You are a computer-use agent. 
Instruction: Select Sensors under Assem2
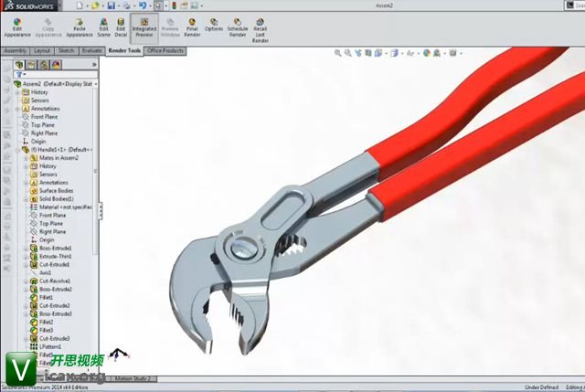36,101
